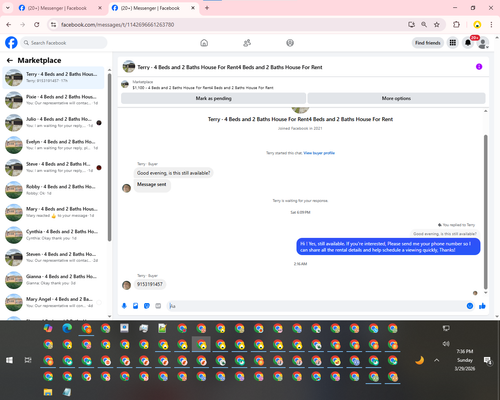This screenshot has width=500, height=400.
Task: Open the zoom magnifier icon in address bar
Action: (x=424, y=24)
